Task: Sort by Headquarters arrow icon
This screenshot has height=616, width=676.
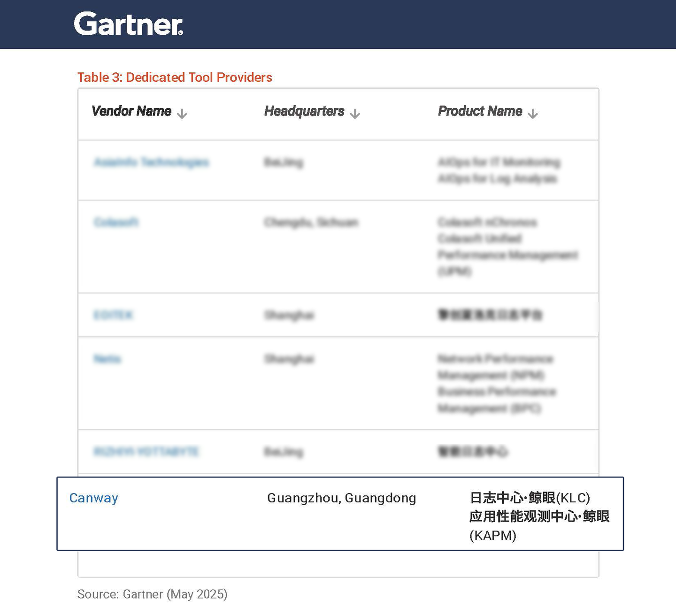Action: [355, 114]
